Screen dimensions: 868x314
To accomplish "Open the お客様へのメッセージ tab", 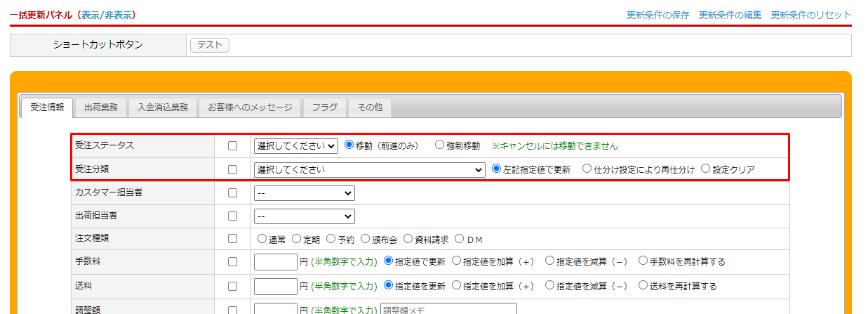I will [251, 107].
